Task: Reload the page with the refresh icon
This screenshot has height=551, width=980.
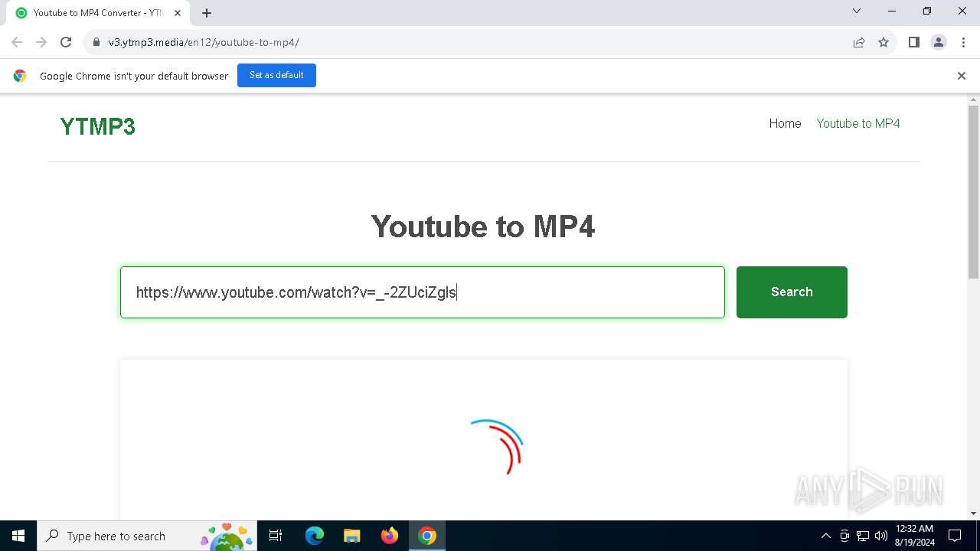Action: pyautogui.click(x=66, y=42)
